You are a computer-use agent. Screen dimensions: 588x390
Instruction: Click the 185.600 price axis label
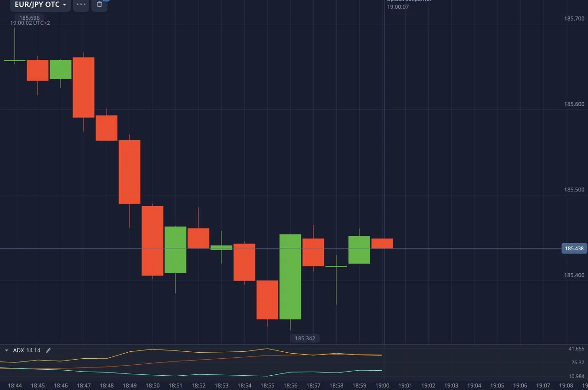coord(574,104)
